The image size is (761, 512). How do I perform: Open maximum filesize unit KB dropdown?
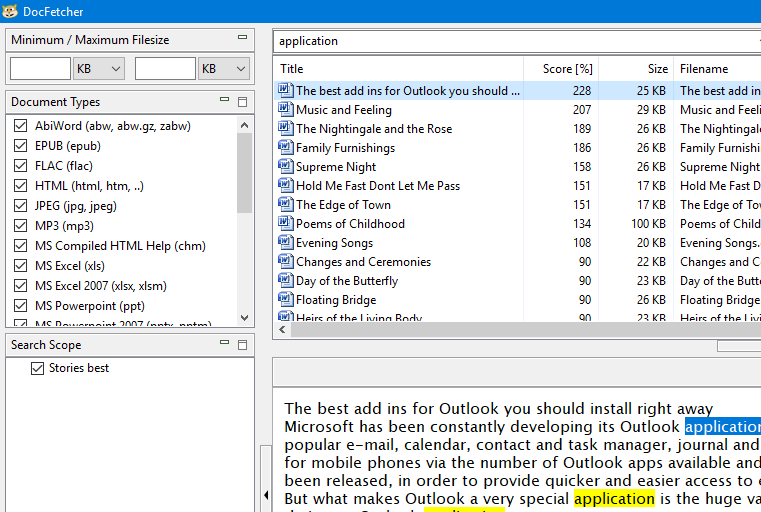point(224,68)
